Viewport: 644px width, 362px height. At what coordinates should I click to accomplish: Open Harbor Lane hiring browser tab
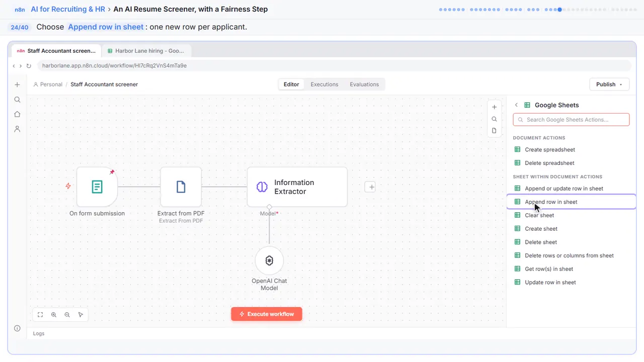click(146, 51)
